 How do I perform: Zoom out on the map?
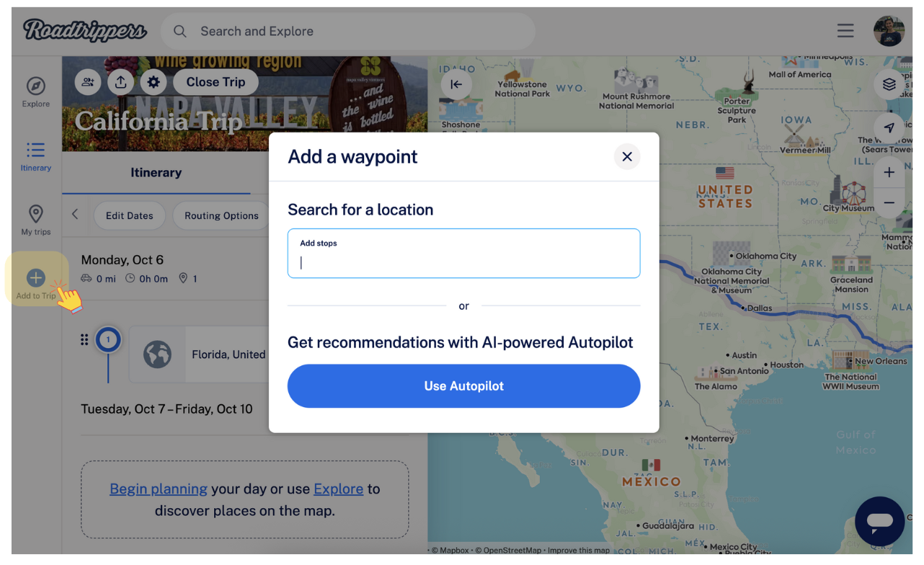(x=889, y=203)
